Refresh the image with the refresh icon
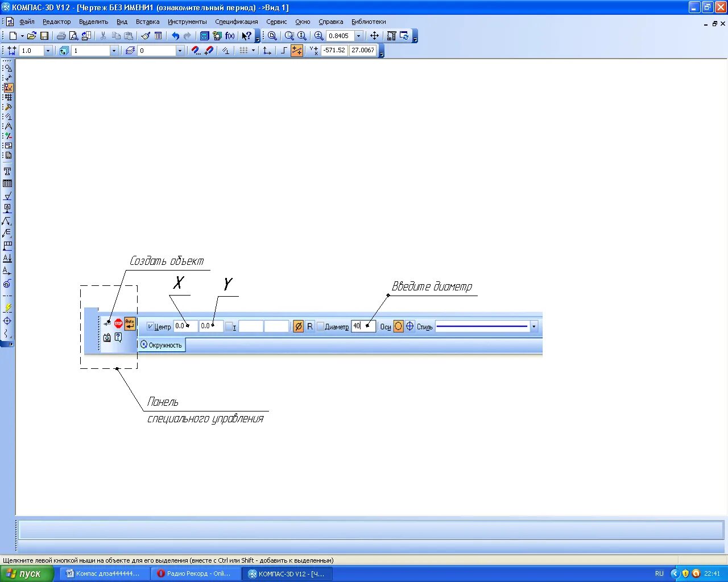 point(404,36)
